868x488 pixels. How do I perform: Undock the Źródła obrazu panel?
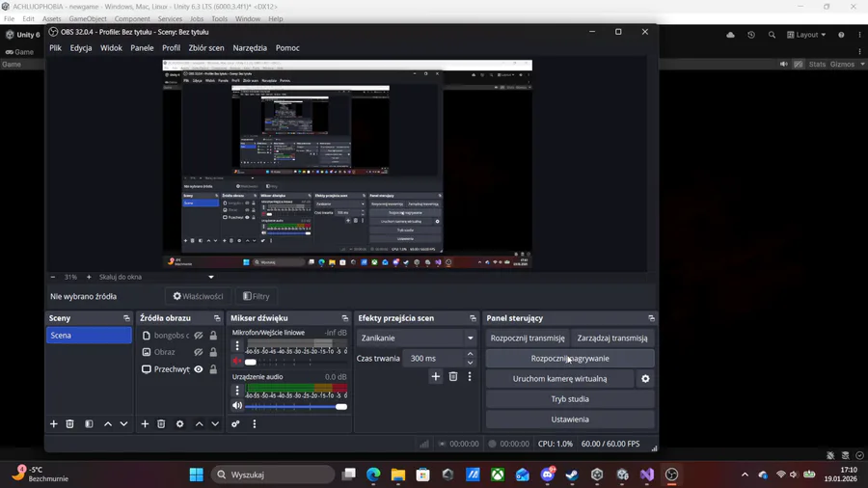click(x=217, y=318)
